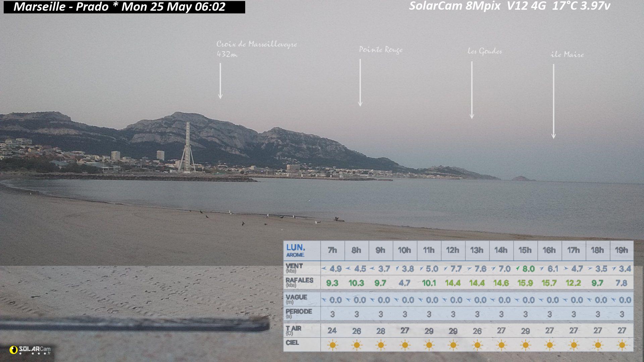
Task: Click the gust value 15.9 at 15h
Action: click(x=525, y=283)
